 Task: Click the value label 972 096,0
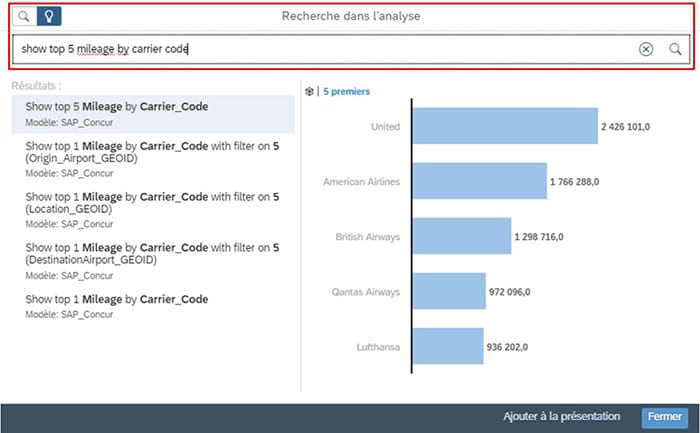pyautogui.click(x=509, y=292)
